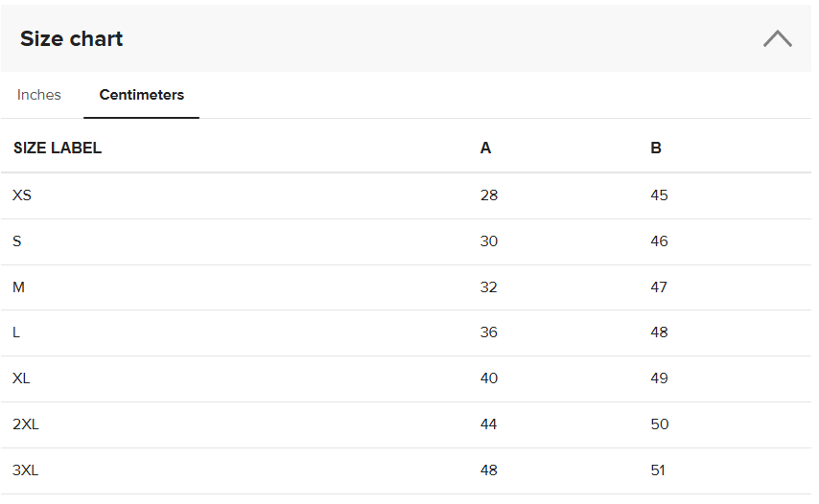
Task: Click the B value 49 for XL
Action: [x=659, y=378]
